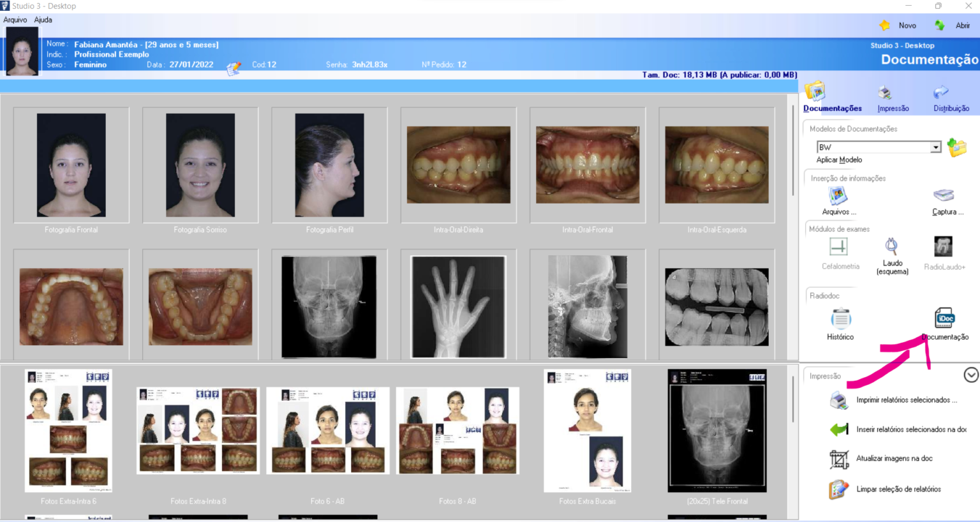Select the hand X-ray thumbnail
980x522 pixels.
click(458, 306)
